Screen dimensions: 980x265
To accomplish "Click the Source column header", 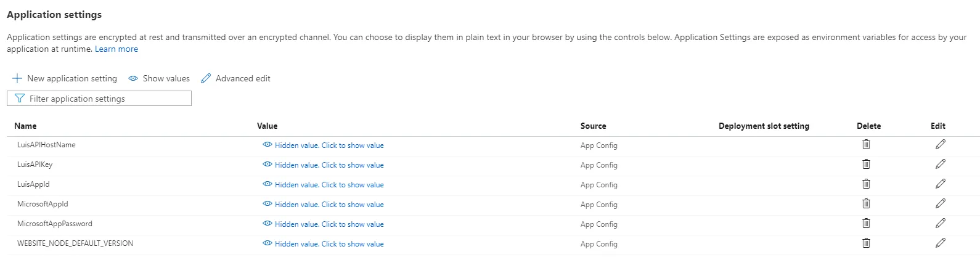I will pos(593,126).
